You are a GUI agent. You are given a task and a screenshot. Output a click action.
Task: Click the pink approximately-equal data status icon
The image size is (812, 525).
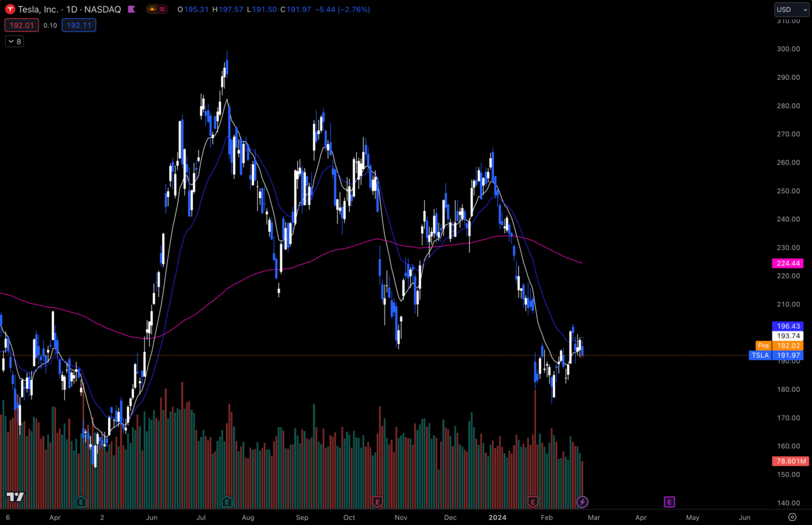tap(162, 9)
